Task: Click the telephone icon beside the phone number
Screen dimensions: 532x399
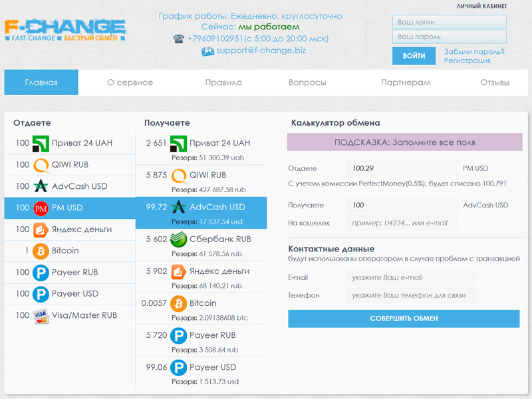Action: click(178, 39)
